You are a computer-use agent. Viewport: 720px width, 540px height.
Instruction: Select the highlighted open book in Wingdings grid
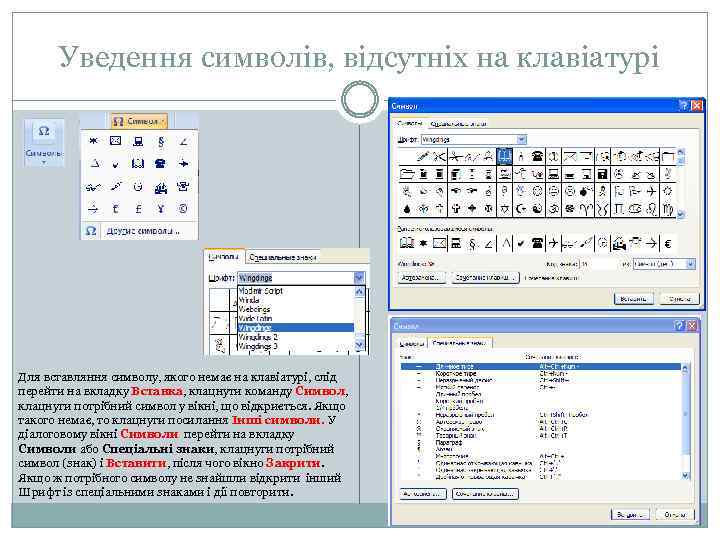[504, 157]
